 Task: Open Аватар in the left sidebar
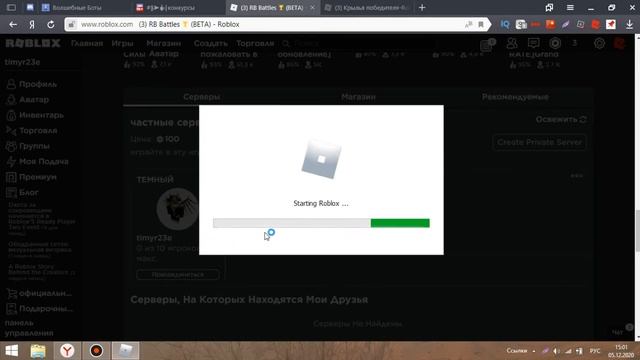28,100
